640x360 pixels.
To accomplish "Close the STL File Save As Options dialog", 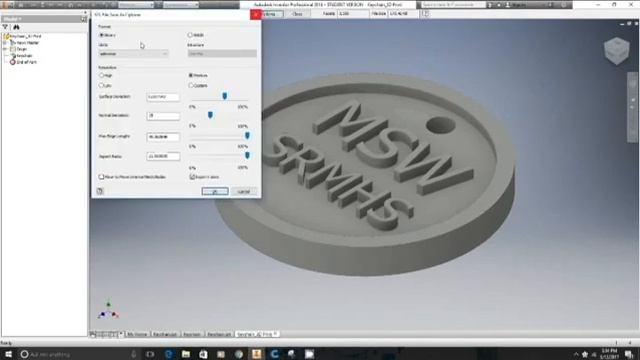I will coord(256,14).
